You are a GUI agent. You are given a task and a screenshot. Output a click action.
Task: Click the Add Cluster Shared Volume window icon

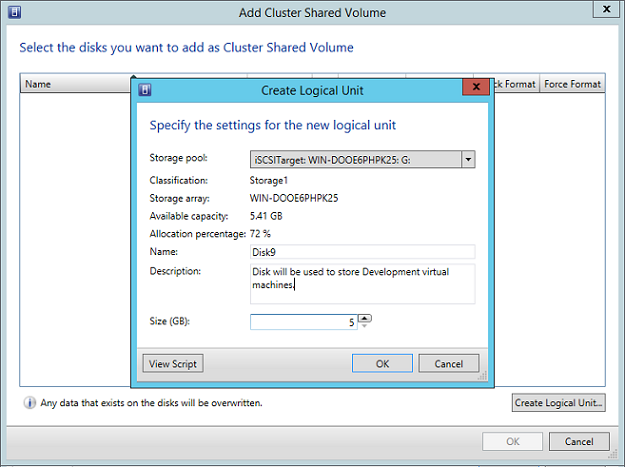(15, 12)
